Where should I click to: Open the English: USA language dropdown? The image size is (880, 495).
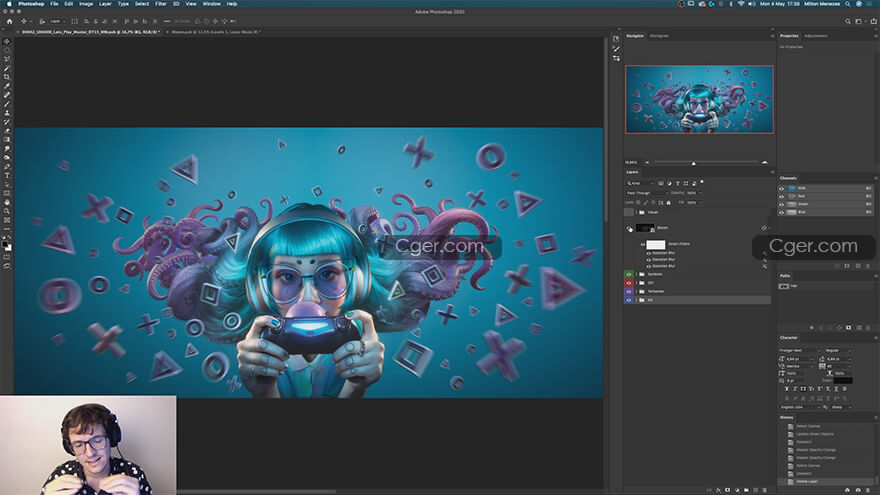tap(800, 407)
